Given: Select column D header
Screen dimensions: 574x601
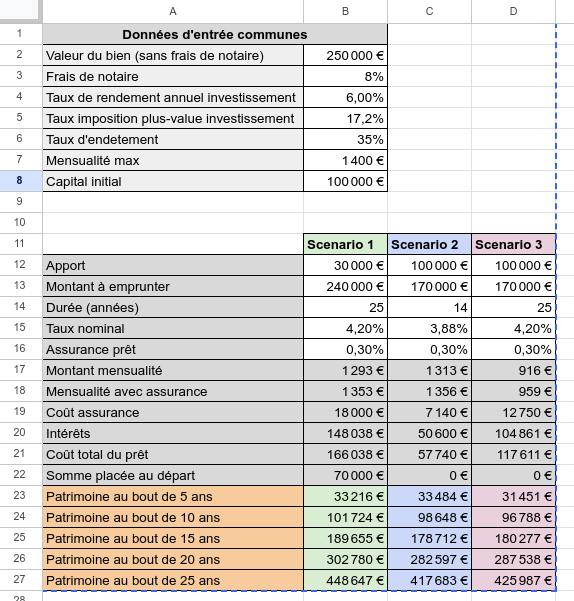Looking at the screenshot, I should tap(513, 11).
